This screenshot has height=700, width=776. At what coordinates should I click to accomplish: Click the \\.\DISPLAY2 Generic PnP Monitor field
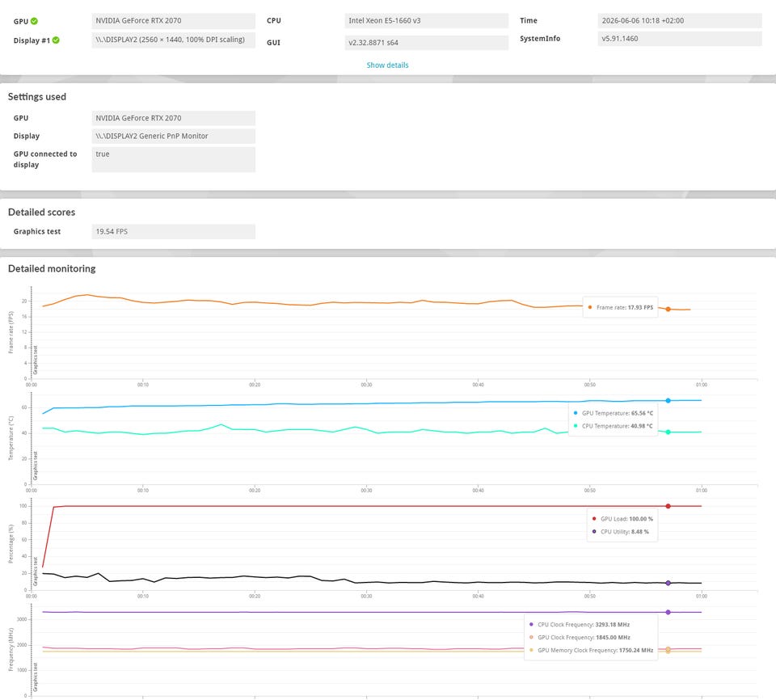tap(173, 136)
